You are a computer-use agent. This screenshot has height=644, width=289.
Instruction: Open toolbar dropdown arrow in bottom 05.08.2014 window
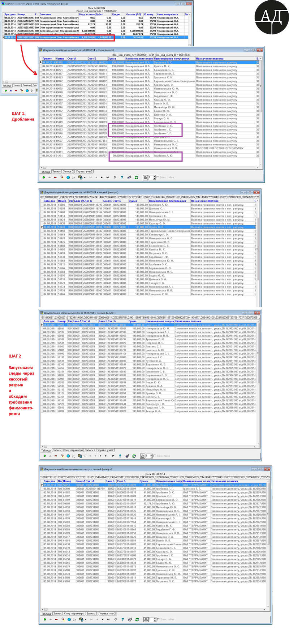click(x=86, y=619)
